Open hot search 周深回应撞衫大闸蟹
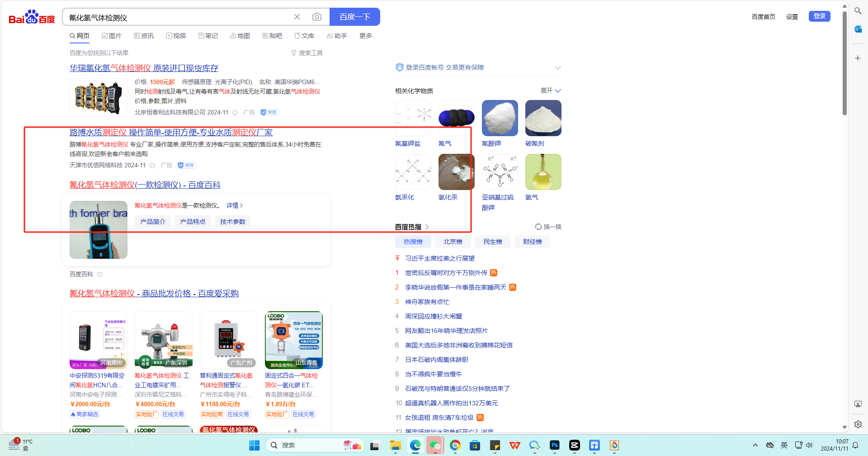Image resolution: width=868 pixels, height=456 pixels. coord(434,316)
